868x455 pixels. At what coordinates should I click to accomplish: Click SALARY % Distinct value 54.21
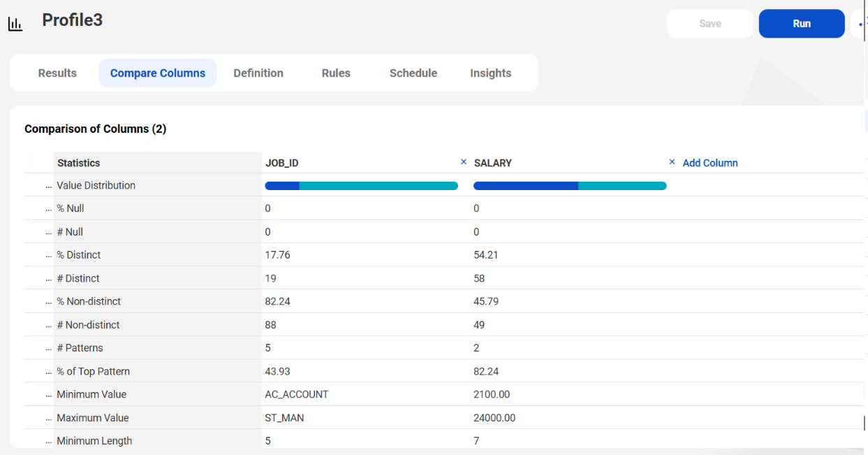(486, 255)
